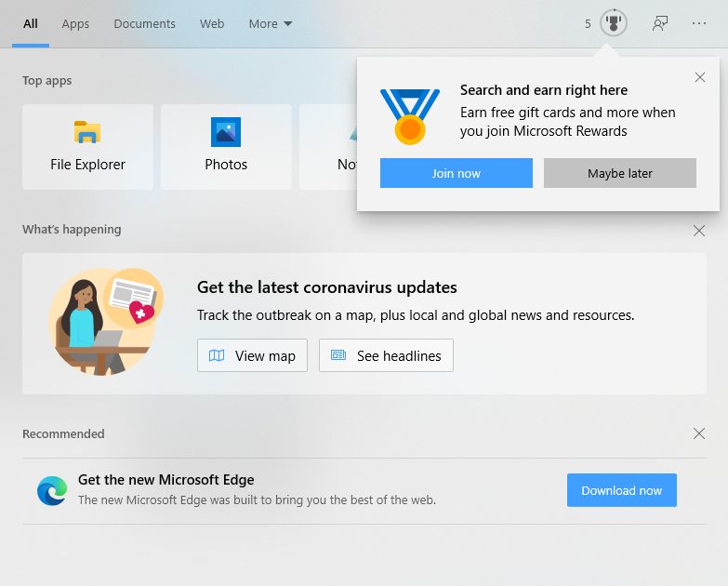Close the Microsoft Rewards popup

pyautogui.click(x=700, y=77)
